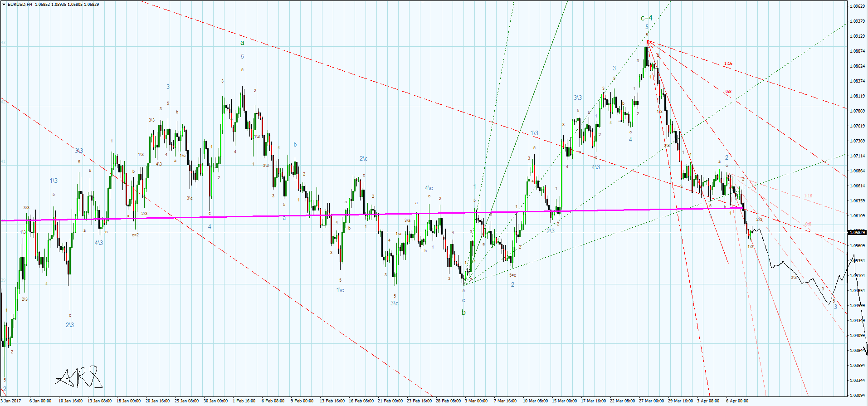Click the 20 Jan 16:00 time label
The width and height of the screenshot is (868, 406).
[x=157, y=401]
